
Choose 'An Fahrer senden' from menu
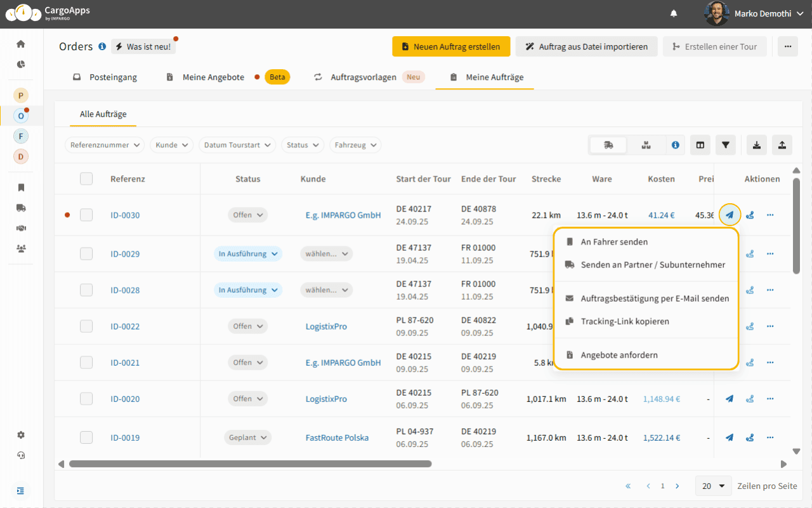[614, 242]
